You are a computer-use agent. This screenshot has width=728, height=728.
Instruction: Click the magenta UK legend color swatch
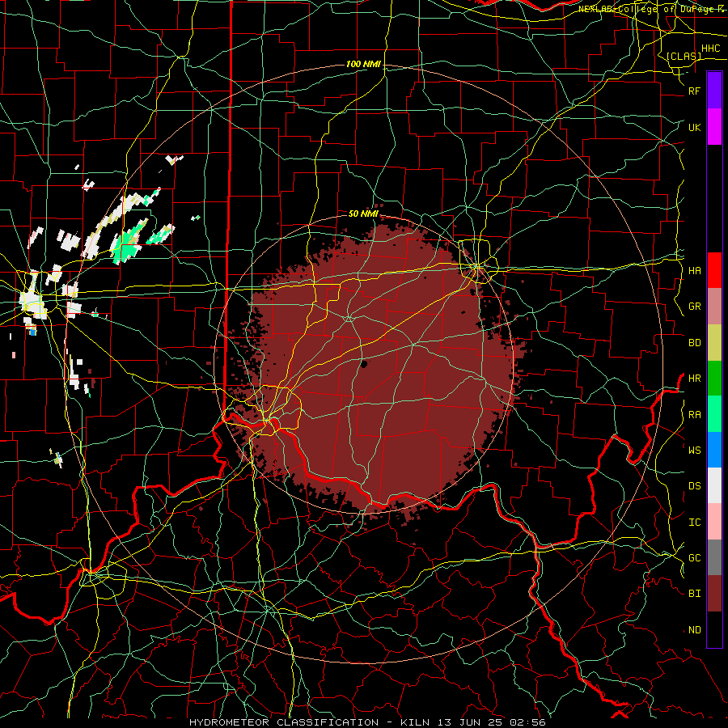[714, 127]
